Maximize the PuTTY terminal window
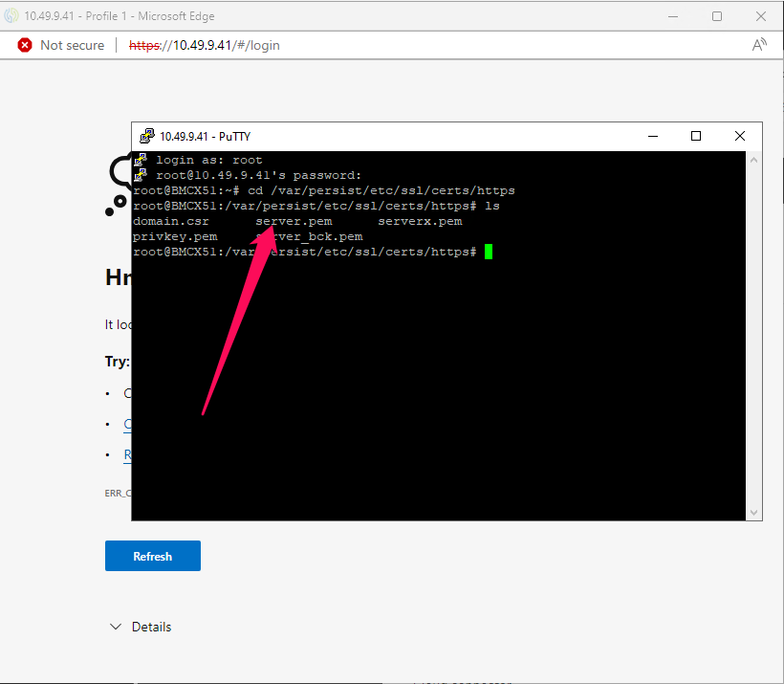The height and width of the screenshot is (684, 784). tap(696, 136)
